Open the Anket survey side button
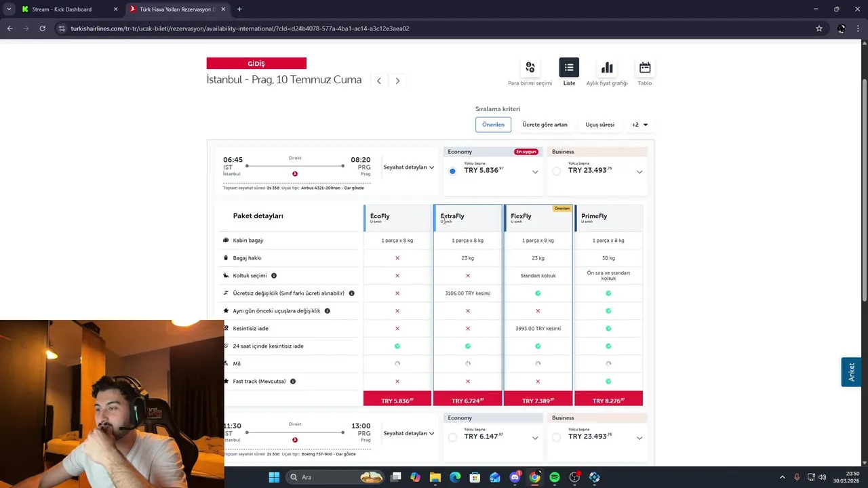 851,373
